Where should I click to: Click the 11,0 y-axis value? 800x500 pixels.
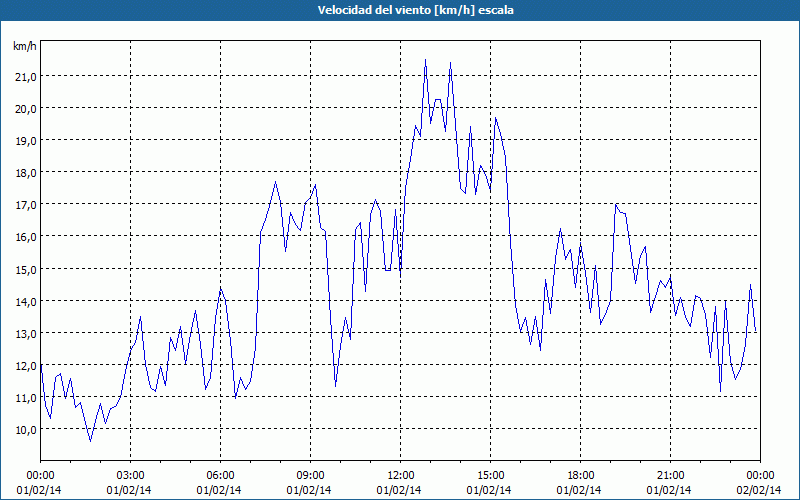[x=25, y=397]
